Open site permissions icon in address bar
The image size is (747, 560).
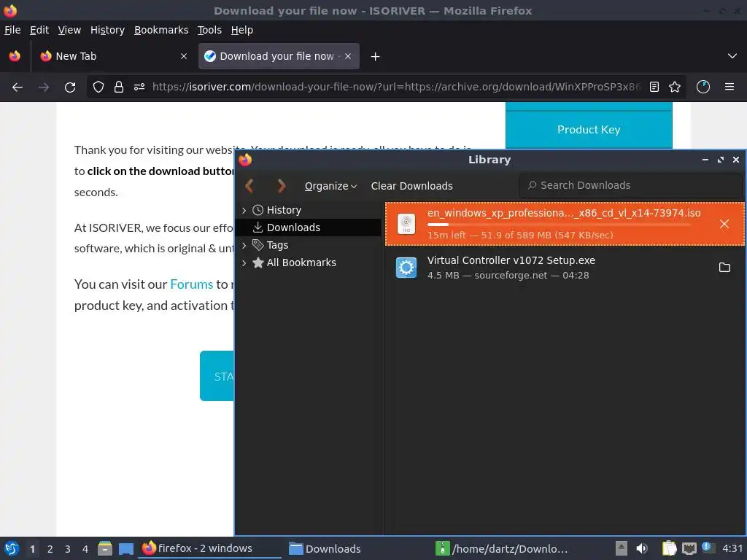click(x=139, y=87)
